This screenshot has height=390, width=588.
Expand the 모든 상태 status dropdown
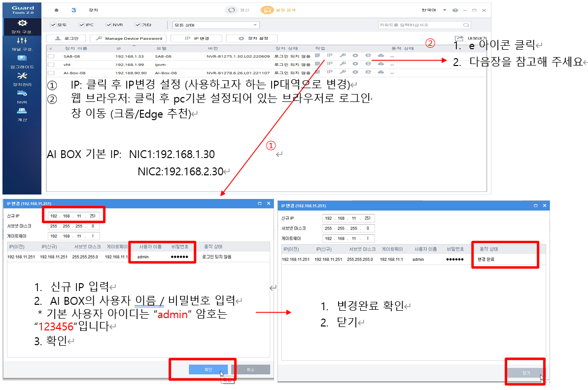[215, 25]
